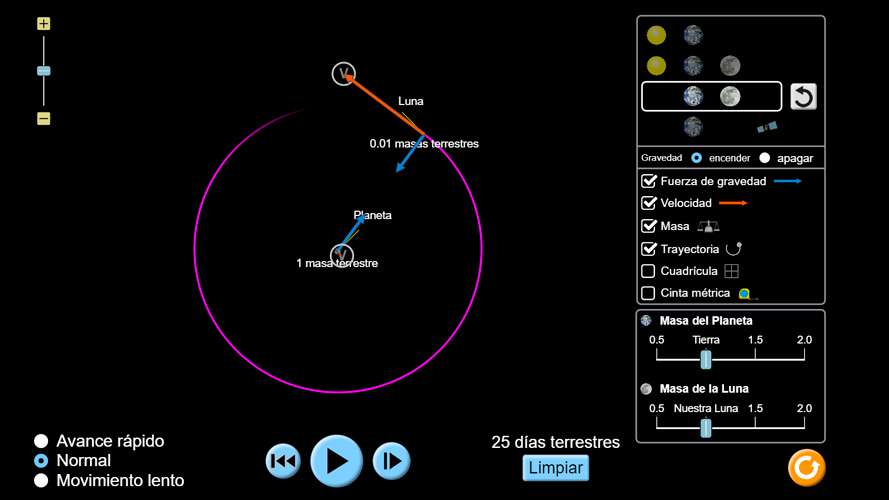The width and height of the screenshot is (889, 500).
Task: Uncheck the Fuerza de gravedad checkbox
Action: click(649, 181)
